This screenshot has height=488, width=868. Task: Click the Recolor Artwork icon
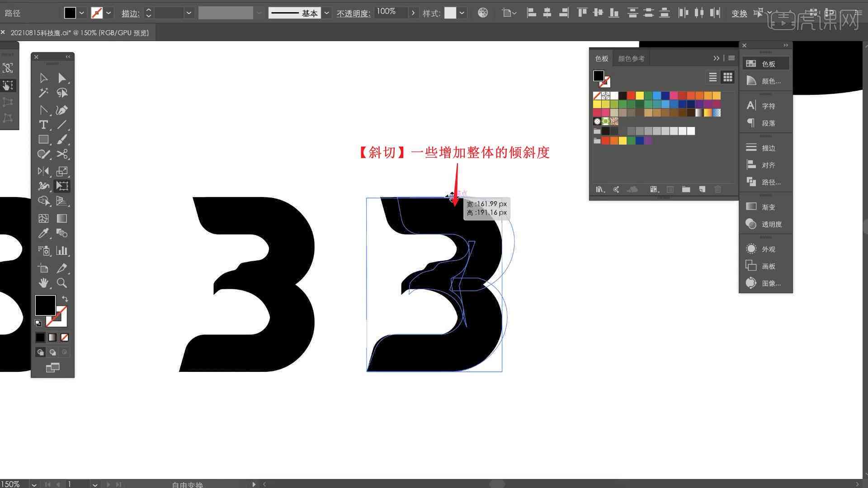point(483,13)
